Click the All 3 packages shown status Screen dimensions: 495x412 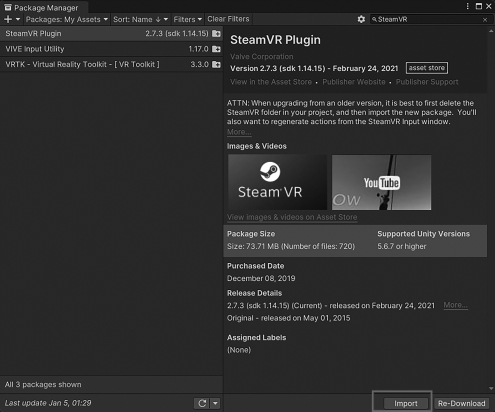(x=43, y=385)
